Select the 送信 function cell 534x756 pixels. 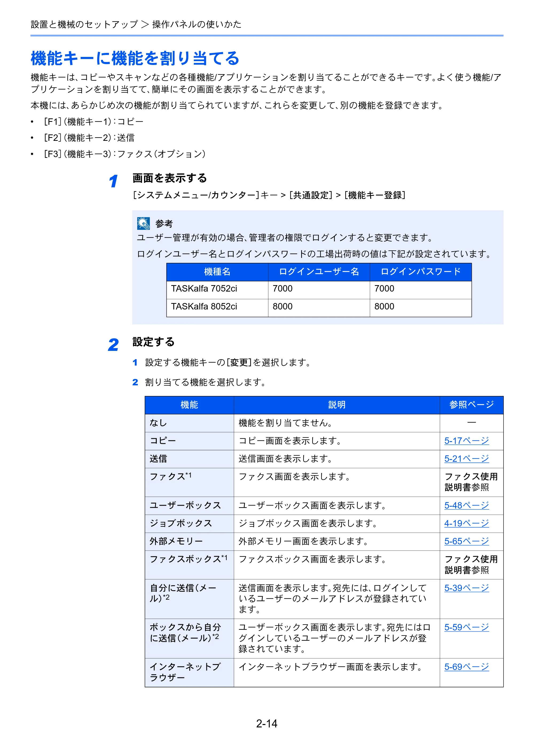[x=189, y=459]
